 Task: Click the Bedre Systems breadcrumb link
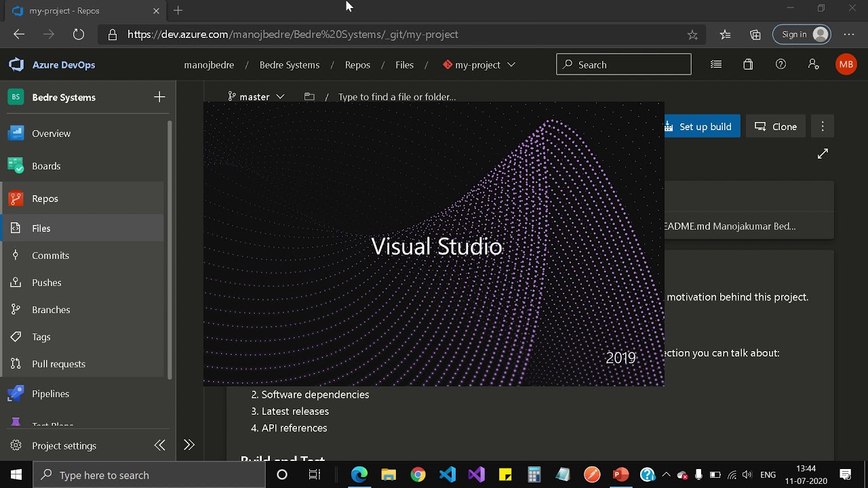(x=290, y=65)
